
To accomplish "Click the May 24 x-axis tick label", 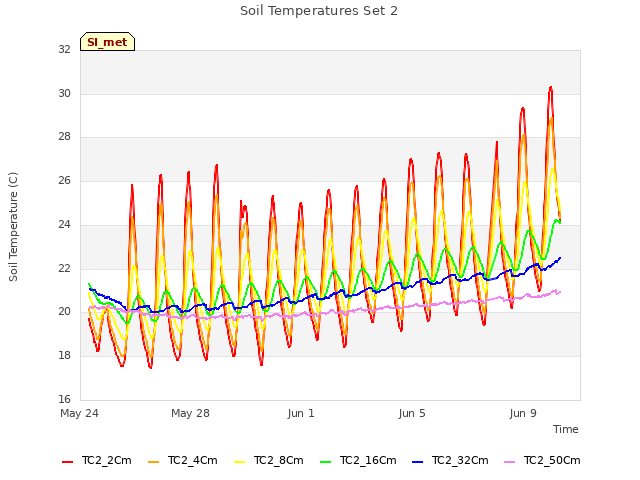I will click(x=80, y=413).
